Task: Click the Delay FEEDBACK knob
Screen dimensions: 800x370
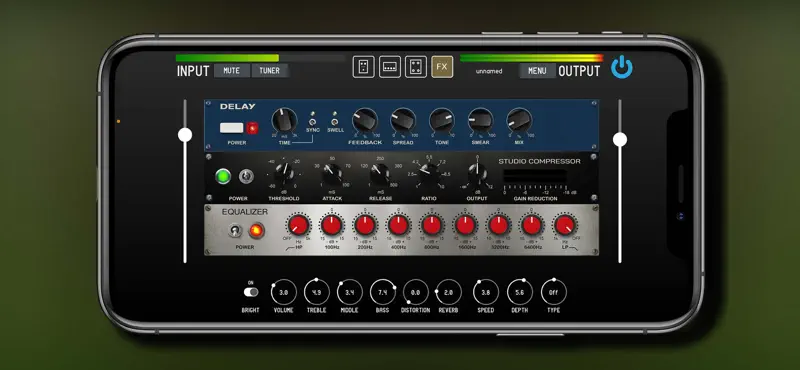Action: (365, 120)
